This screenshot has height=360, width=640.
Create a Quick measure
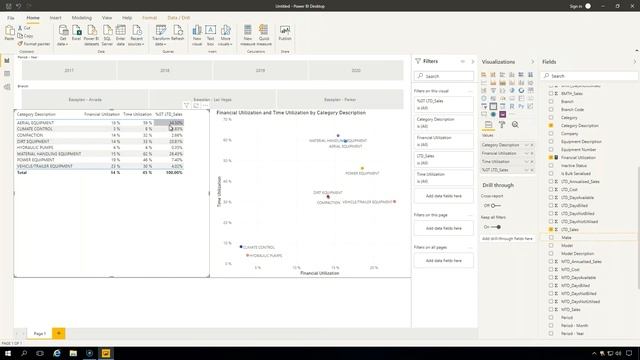(x=264, y=35)
